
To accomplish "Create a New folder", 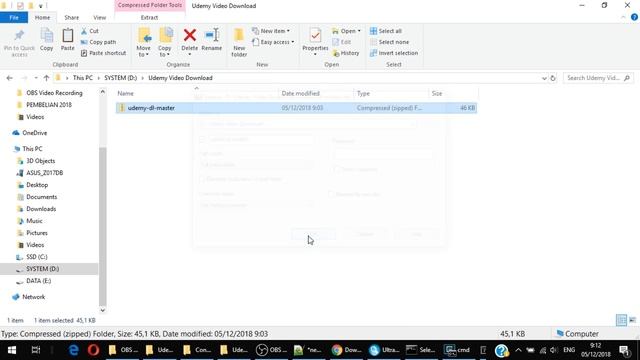I will pos(239,42).
